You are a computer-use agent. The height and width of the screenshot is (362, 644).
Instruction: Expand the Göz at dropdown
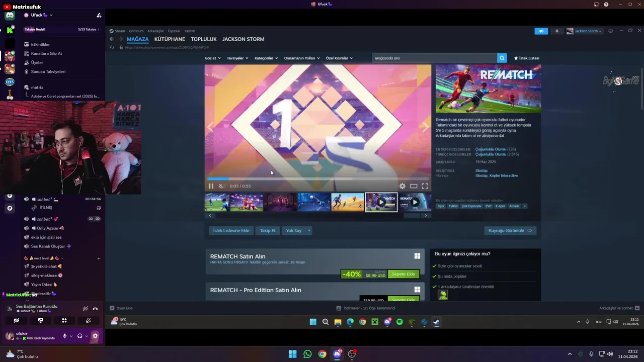tap(212, 58)
